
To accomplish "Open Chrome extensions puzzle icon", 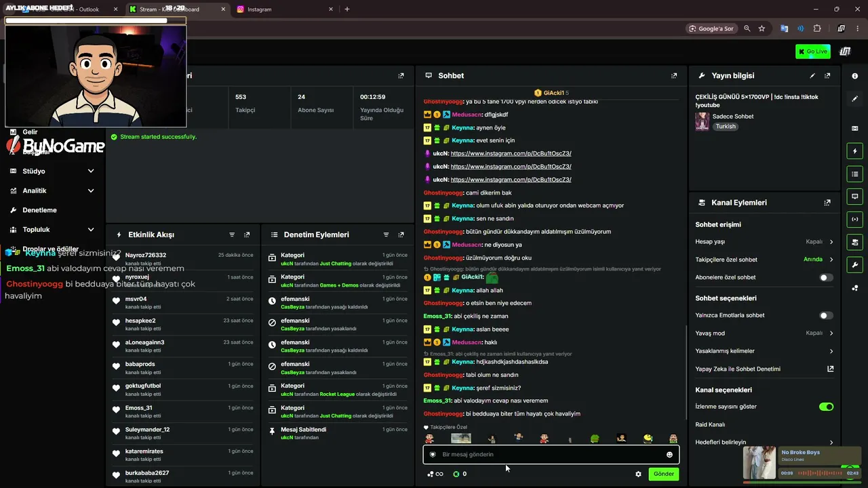I will tap(816, 28).
